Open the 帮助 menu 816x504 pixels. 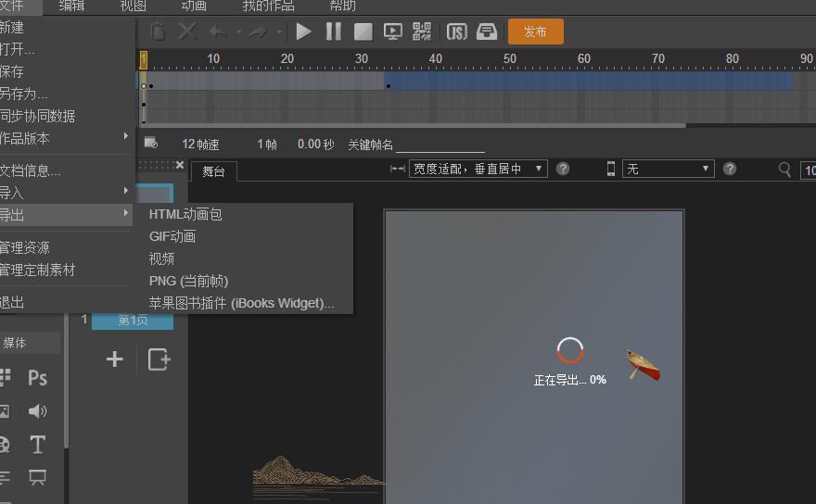click(x=342, y=6)
